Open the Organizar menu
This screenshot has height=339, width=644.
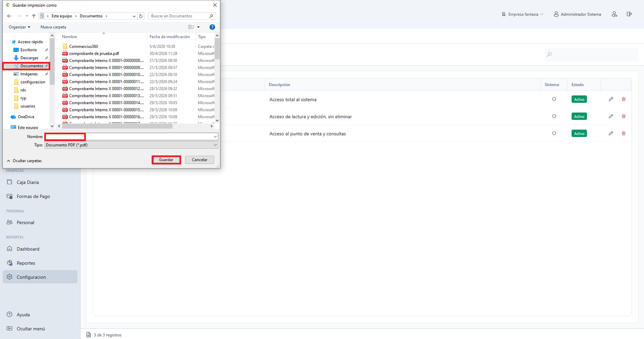coord(19,27)
